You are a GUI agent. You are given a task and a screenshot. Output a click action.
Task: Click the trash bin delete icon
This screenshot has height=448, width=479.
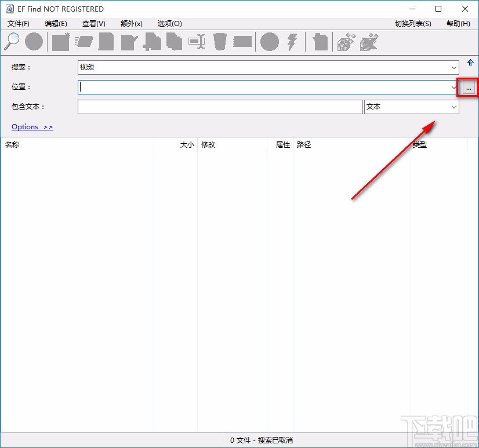220,42
